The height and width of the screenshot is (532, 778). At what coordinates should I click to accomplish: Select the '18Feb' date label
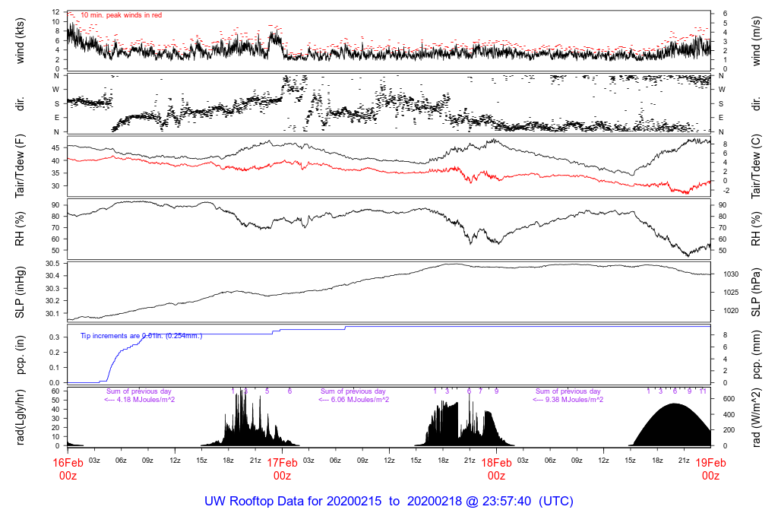[496, 463]
